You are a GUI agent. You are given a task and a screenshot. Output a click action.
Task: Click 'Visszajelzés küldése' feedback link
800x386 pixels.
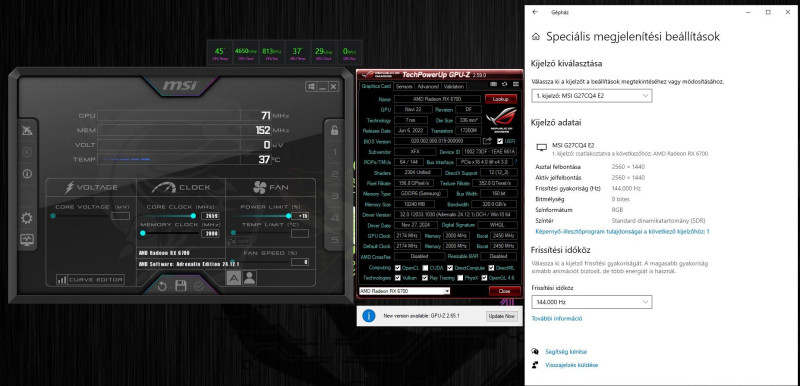[x=571, y=365]
